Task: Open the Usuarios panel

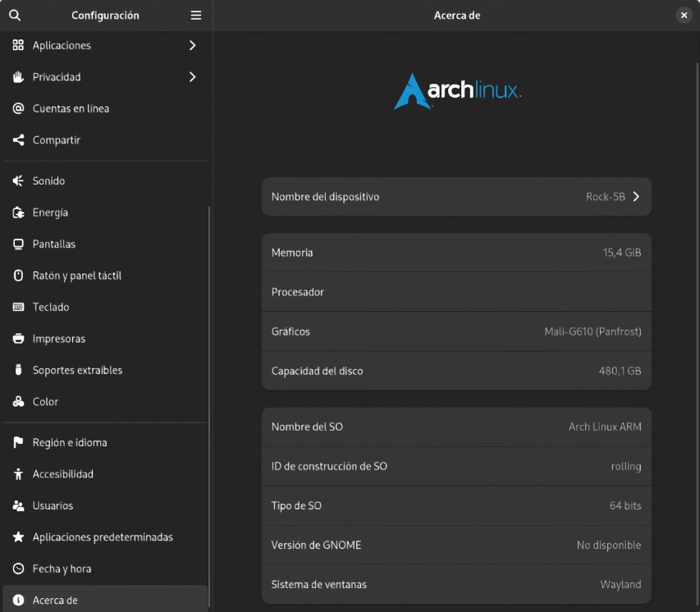Action: click(105, 505)
